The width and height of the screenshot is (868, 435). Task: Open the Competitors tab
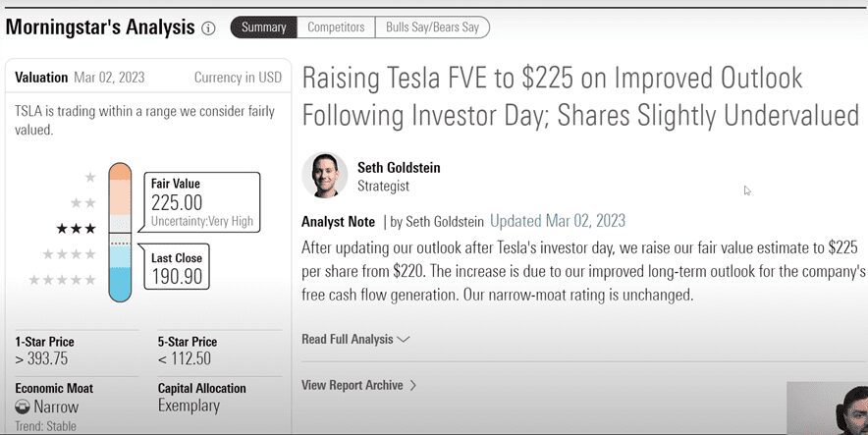click(x=336, y=27)
